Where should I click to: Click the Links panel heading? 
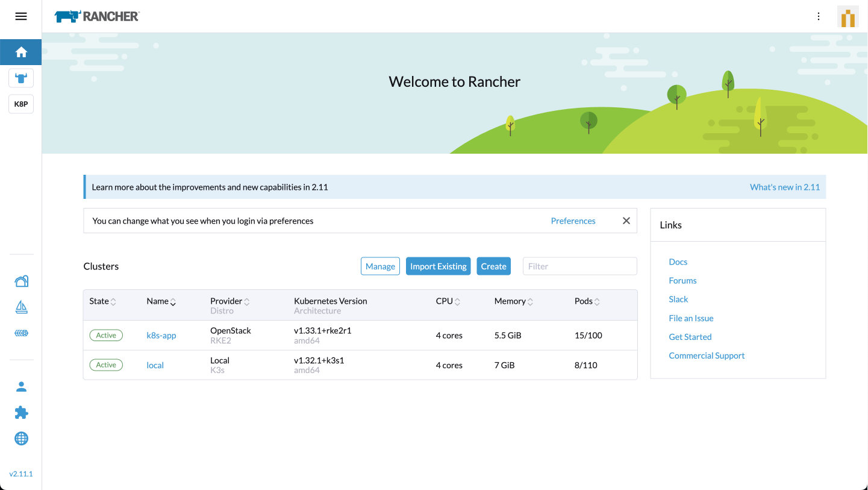[670, 225]
